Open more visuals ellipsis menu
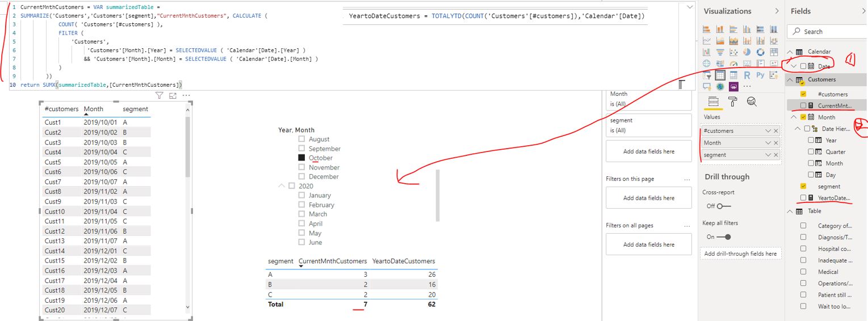The image size is (868, 321). click(747, 87)
